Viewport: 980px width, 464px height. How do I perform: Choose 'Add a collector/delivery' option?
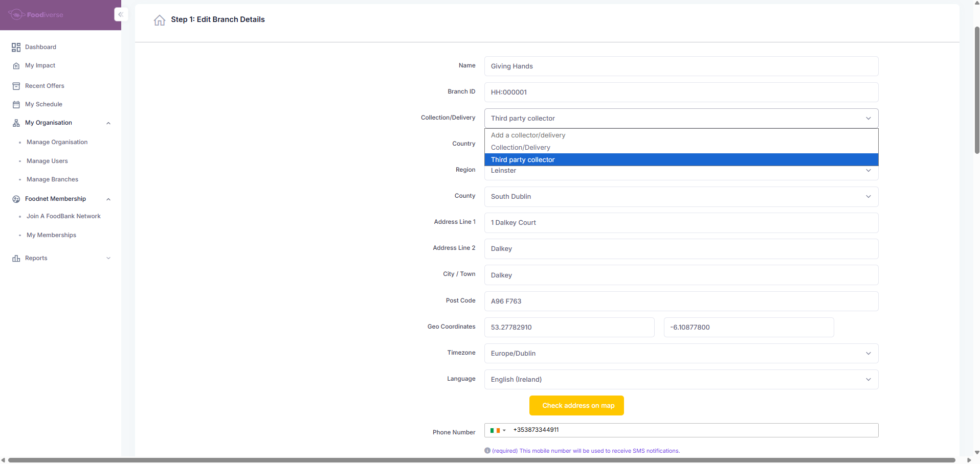pyautogui.click(x=528, y=135)
